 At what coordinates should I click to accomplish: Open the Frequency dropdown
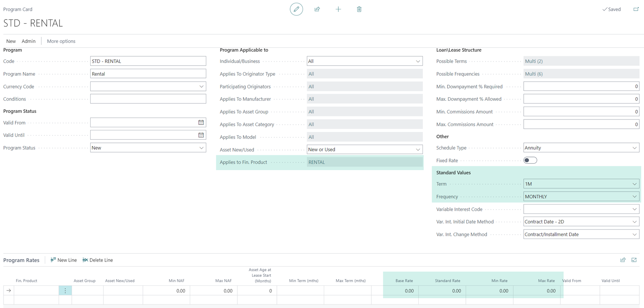tap(635, 197)
